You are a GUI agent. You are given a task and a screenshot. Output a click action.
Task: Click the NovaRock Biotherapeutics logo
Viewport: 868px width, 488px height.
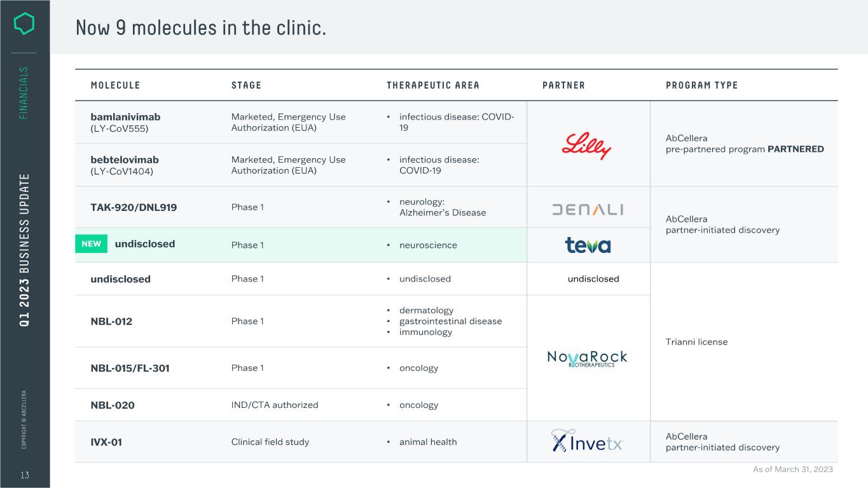point(587,359)
